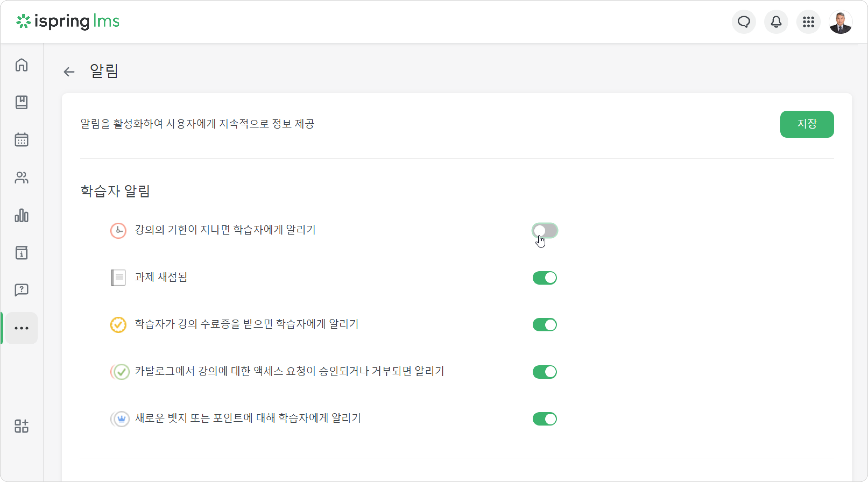
Task: Open the user profile avatar
Action: (x=841, y=22)
